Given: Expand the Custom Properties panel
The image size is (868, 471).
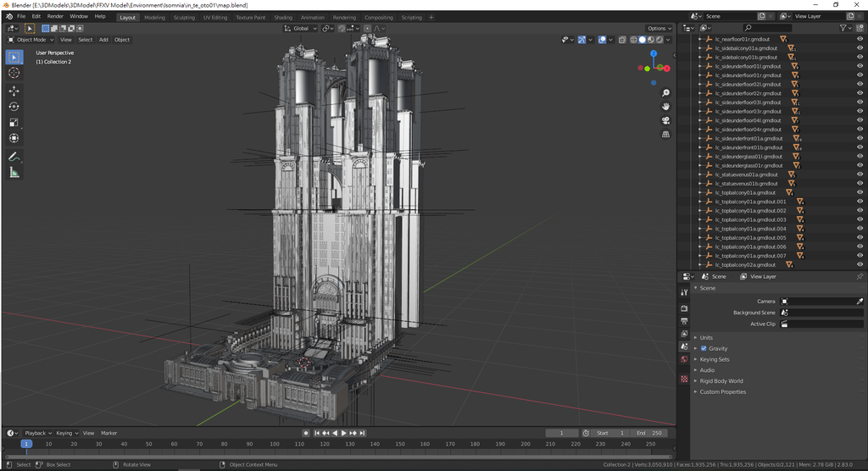Looking at the screenshot, I should coord(722,392).
